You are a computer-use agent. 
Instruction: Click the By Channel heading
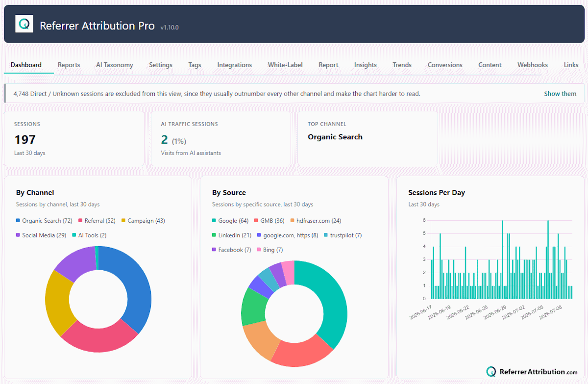pos(35,193)
